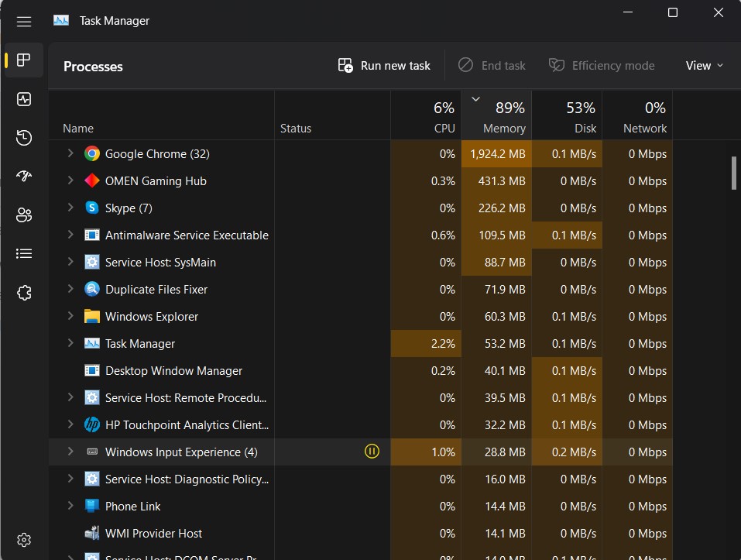Click the navigation hamburger menu

tap(23, 22)
